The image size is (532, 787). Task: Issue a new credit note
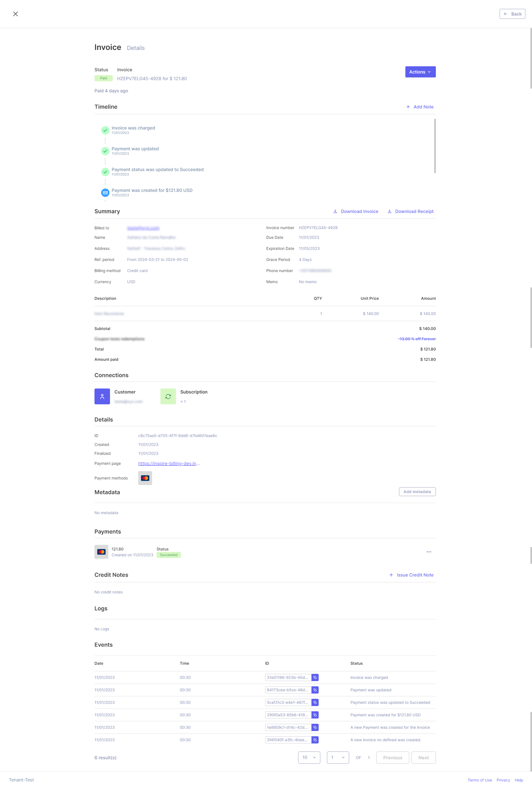pyautogui.click(x=411, y=575)
